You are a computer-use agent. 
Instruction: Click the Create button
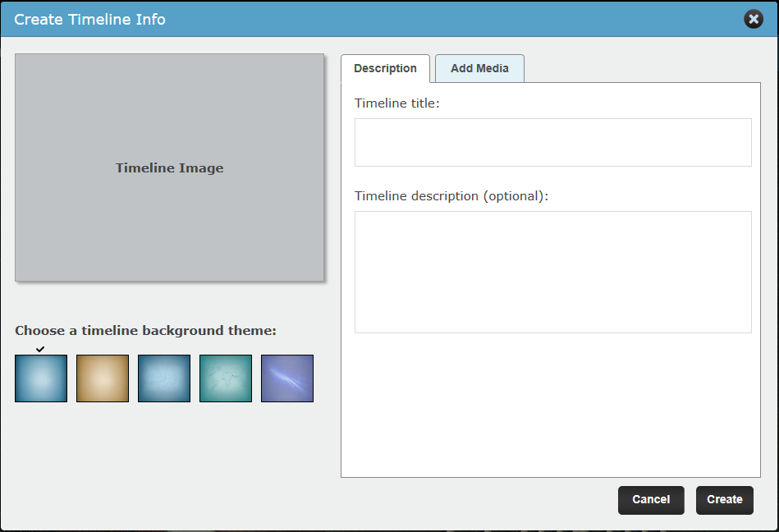coord(724,500)
